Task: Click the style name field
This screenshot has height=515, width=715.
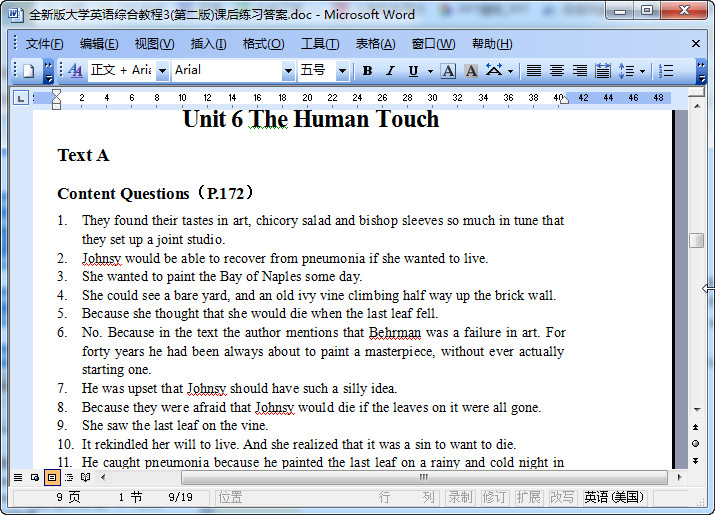Action: (x=122, y=70)
